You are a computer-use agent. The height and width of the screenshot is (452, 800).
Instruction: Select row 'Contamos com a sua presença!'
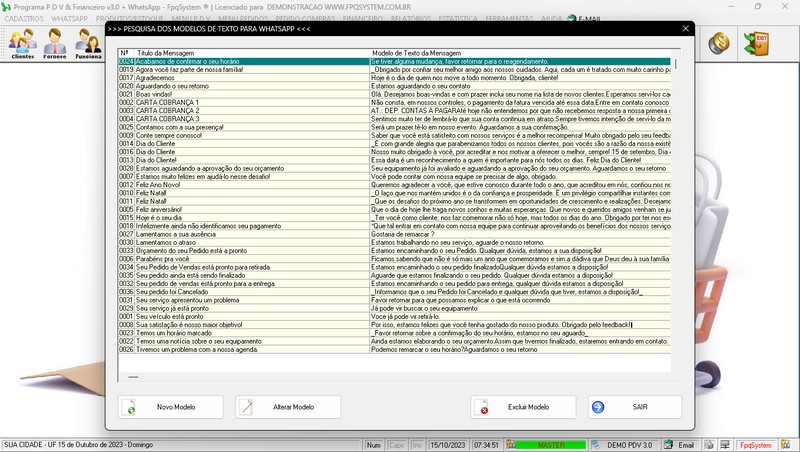click(x=394, y=127)
